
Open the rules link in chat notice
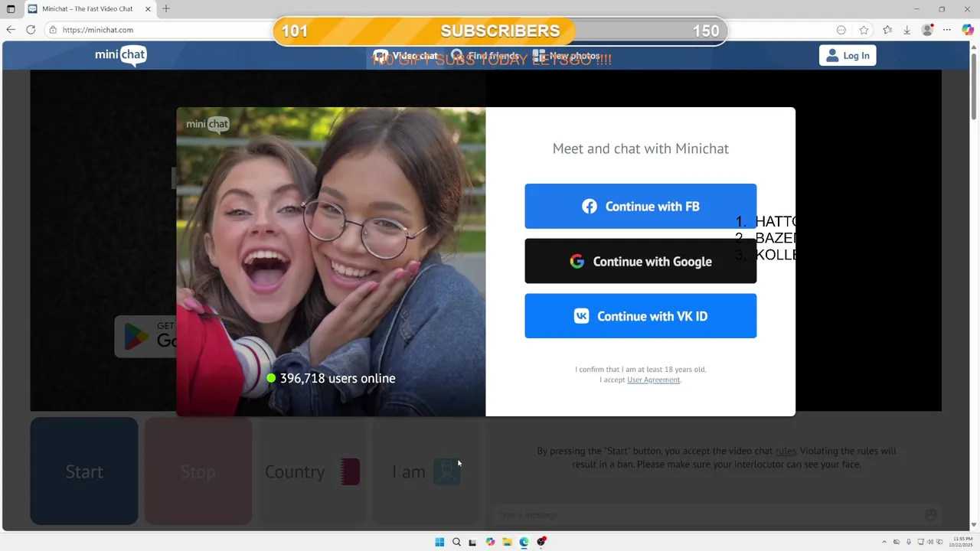pos(786,452)
